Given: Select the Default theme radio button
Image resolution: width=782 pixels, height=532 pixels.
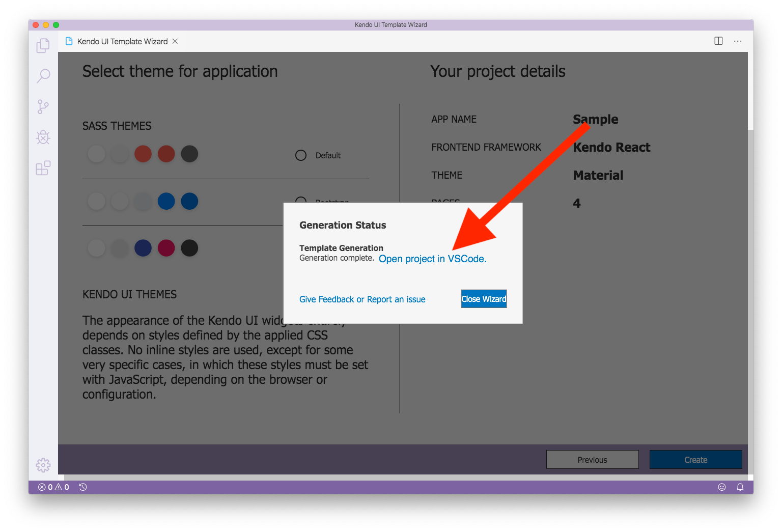Looking at the screenshot, I should point(301,155).
